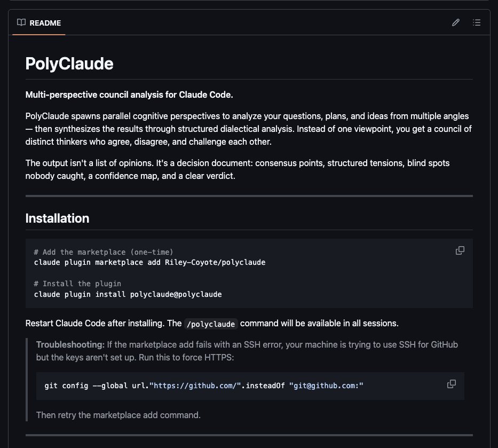Viewport: 498px width, 448px height.
Task: Click the /polyclaude inline command
Action: click(x=211, y=324)
